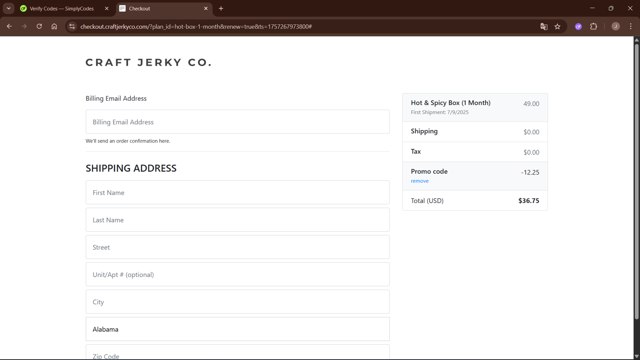Click the First Name field
Viewport: 640px width, 360px height.
[238, 192]
